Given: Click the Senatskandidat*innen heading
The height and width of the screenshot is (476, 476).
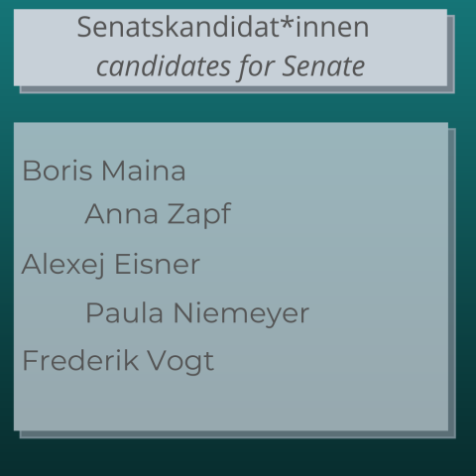Looking at the screenshot, I should click(223, 28).
